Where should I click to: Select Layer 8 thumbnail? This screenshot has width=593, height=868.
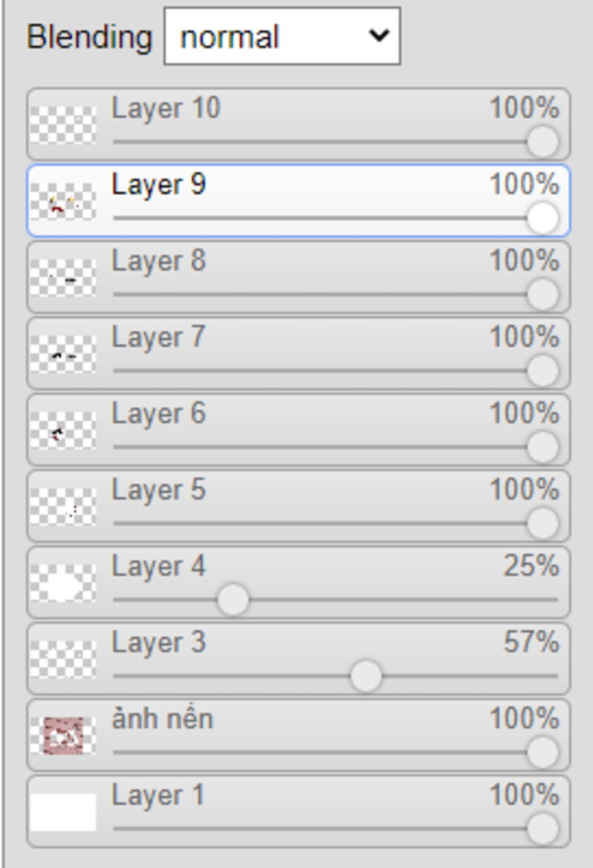[63, 278]
